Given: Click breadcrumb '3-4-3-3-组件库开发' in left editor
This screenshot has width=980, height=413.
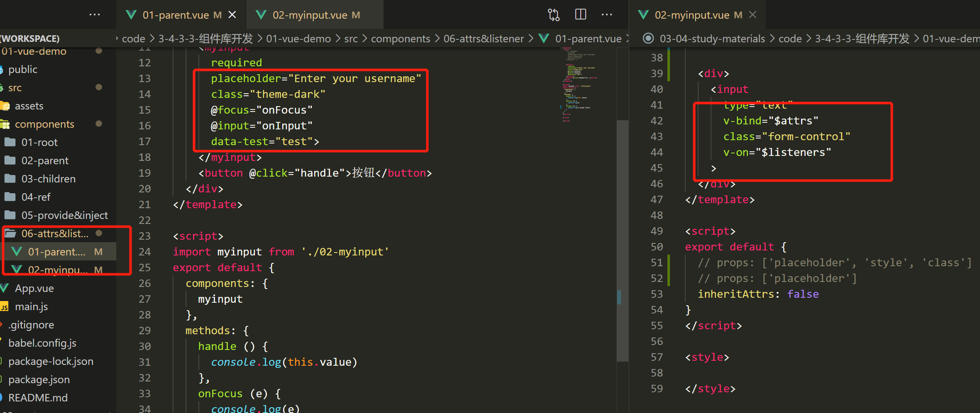Looking at the screenshot, I should [x=205, y=39].
